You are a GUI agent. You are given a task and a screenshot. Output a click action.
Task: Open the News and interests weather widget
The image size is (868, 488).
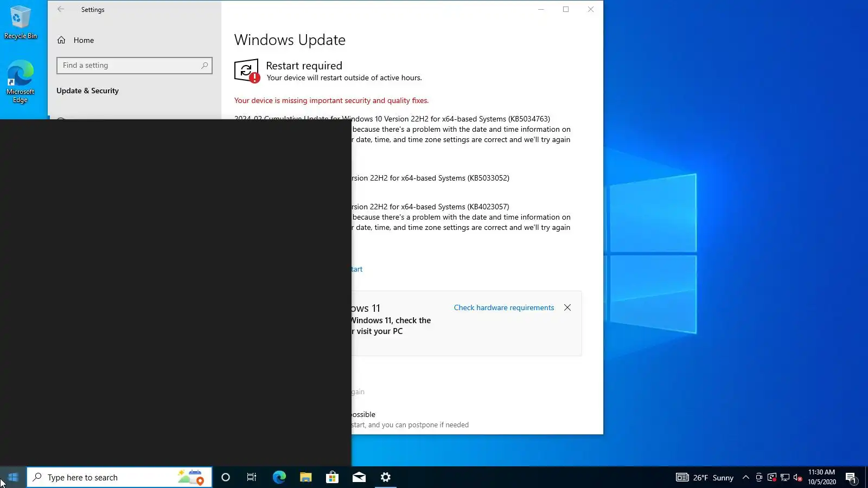coord(705,478)
